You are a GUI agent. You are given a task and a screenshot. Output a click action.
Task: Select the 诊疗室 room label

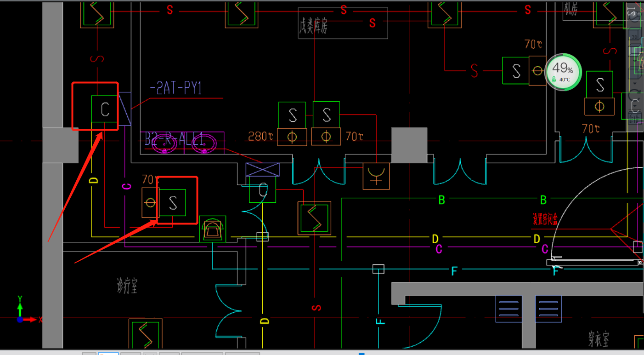[x=127, y=286]
